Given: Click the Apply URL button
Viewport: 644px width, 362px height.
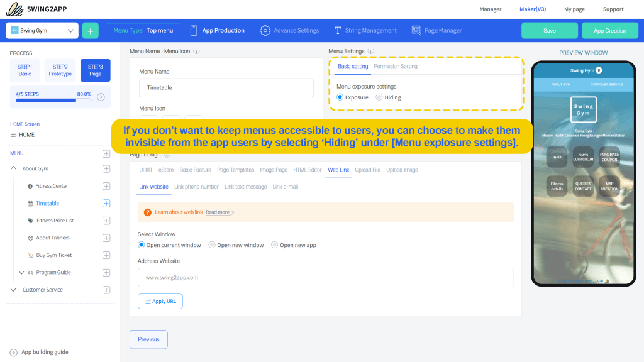Looking at the screenshot, I should coord(160,301).
